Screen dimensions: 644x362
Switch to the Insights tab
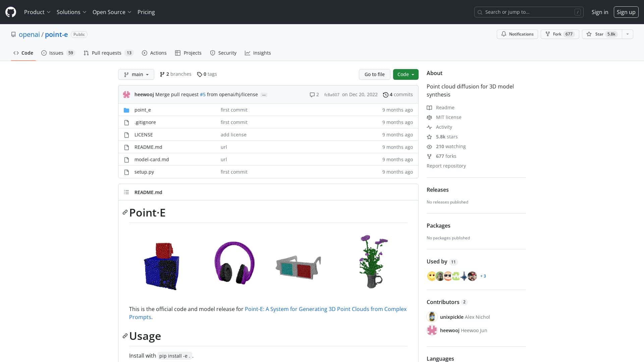click(258, 53)
